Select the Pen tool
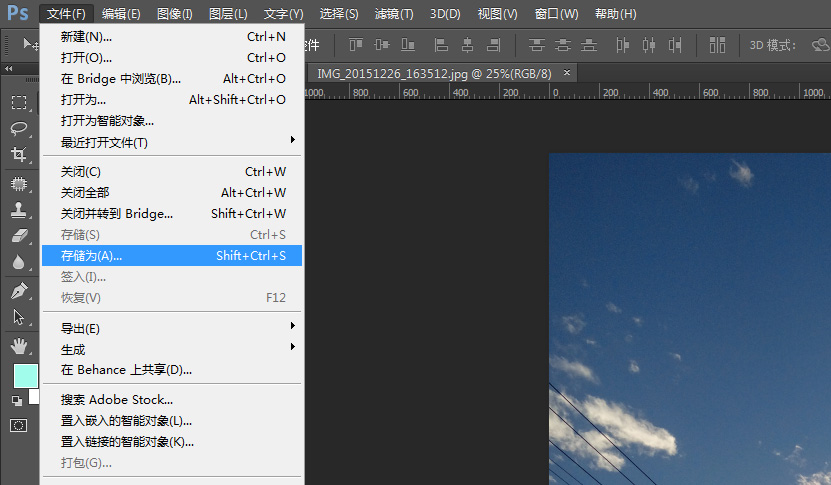 19,291
